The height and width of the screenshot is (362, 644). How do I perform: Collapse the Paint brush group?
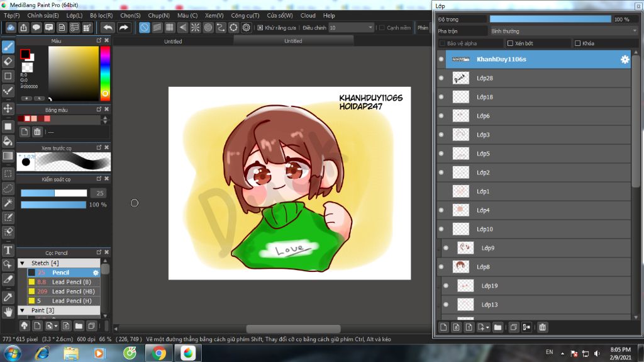pos(23,310)
